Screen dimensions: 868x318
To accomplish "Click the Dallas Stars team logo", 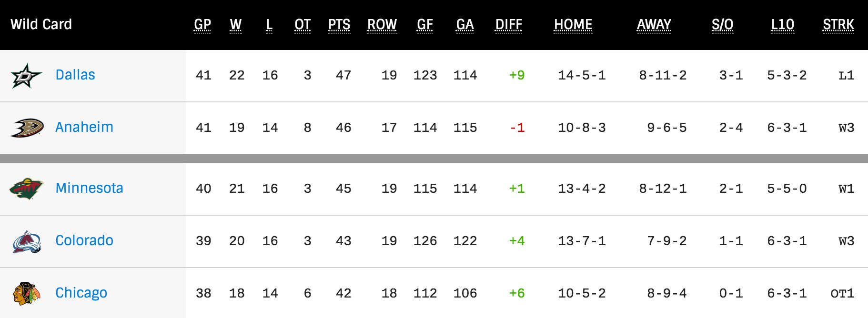I will pyautogui.click(x=26, y=76).
